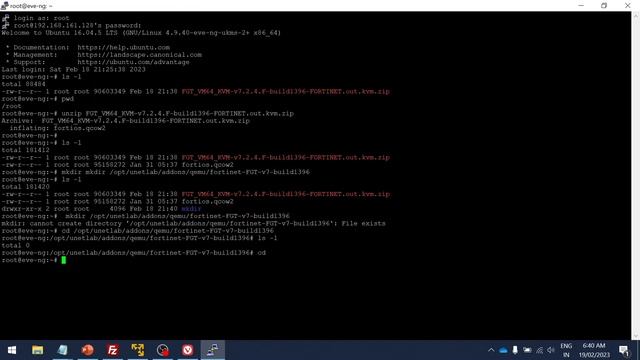
Task: Open FileZilla from the taskbar
Action: click(x=113, y=350)
